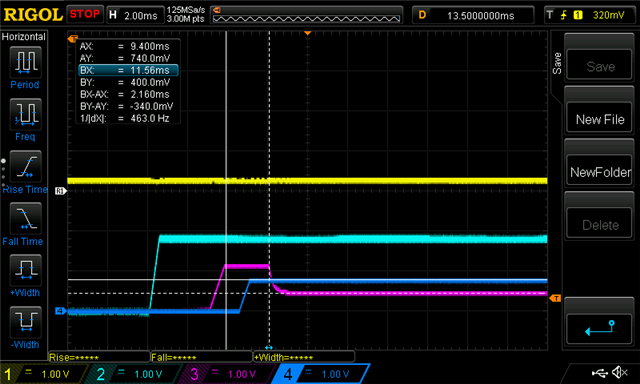Click the Save menu button
The width and height of the screenshot is (640, 384).
[x=599, y=65]
